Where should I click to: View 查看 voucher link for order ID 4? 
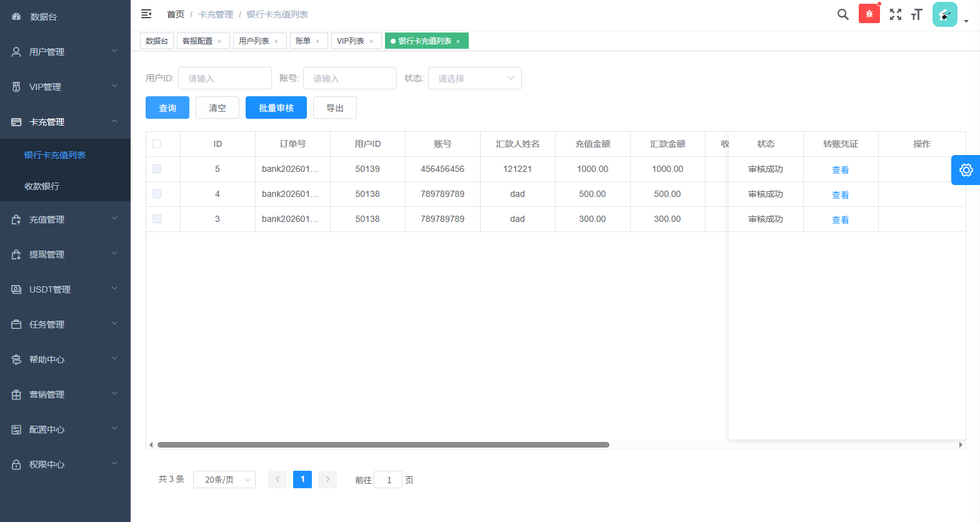840,195
